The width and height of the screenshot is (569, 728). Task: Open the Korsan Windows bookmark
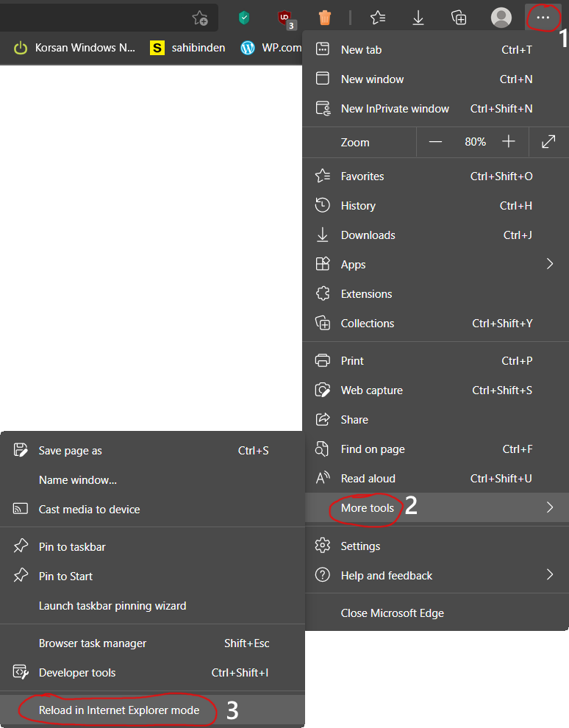pos(75,48)
